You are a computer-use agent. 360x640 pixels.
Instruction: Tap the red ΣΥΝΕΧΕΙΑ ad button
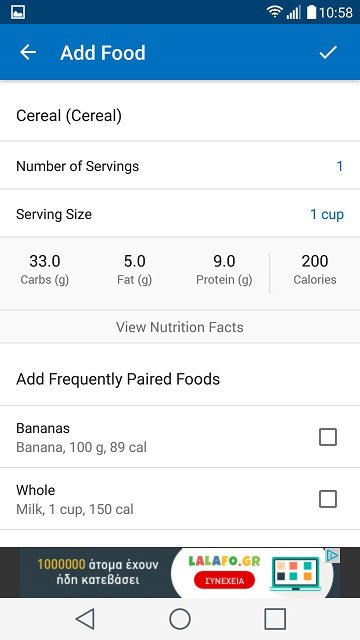point(224,580)
